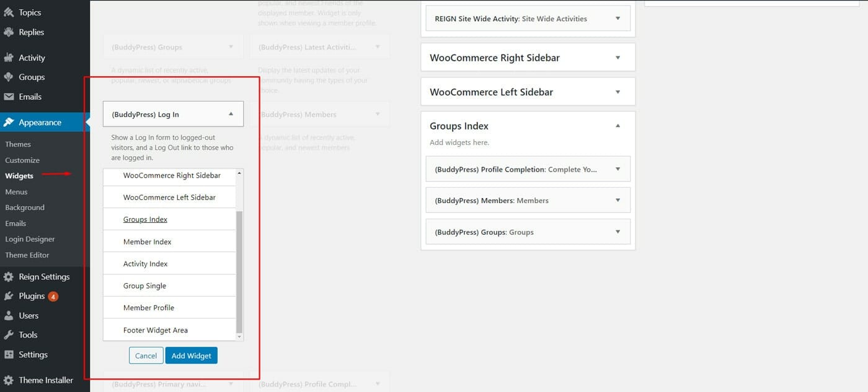Click the Replies menu icon

9,32
